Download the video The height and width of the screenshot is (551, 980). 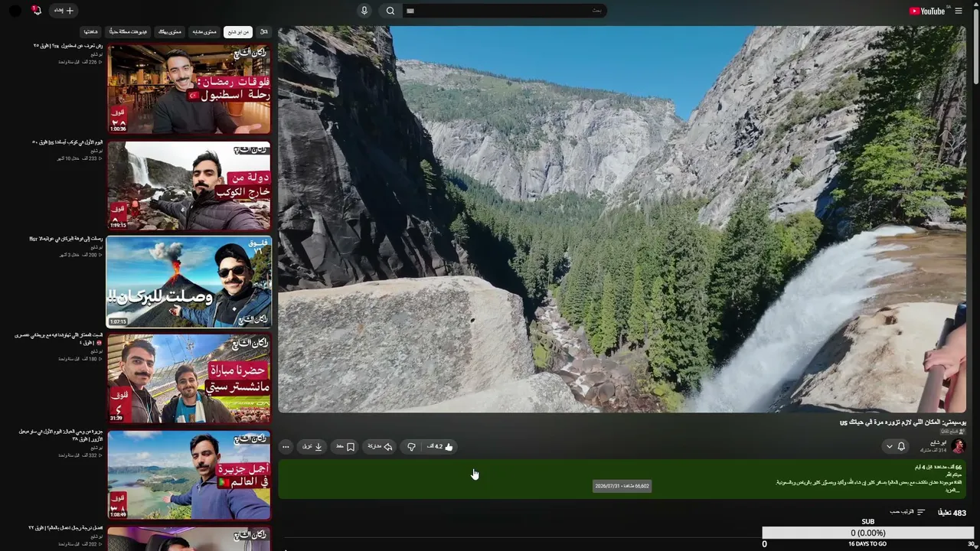click(312, 447)
